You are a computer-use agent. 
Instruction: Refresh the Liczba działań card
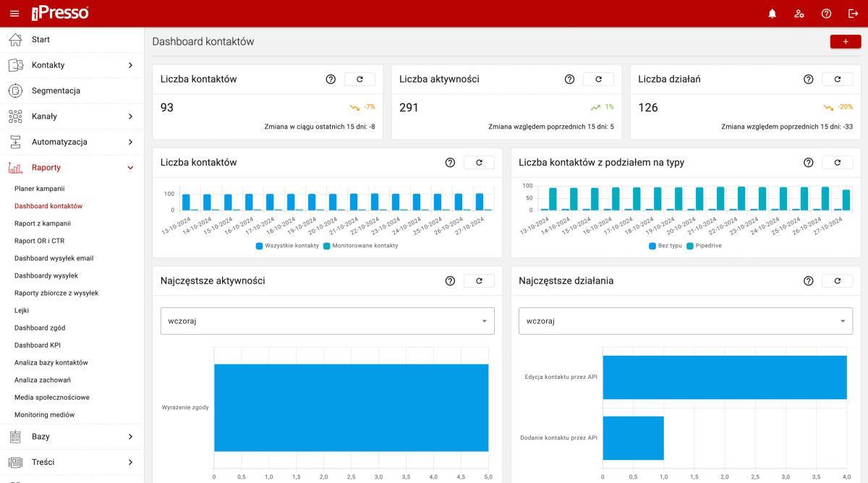pos(838,80)
